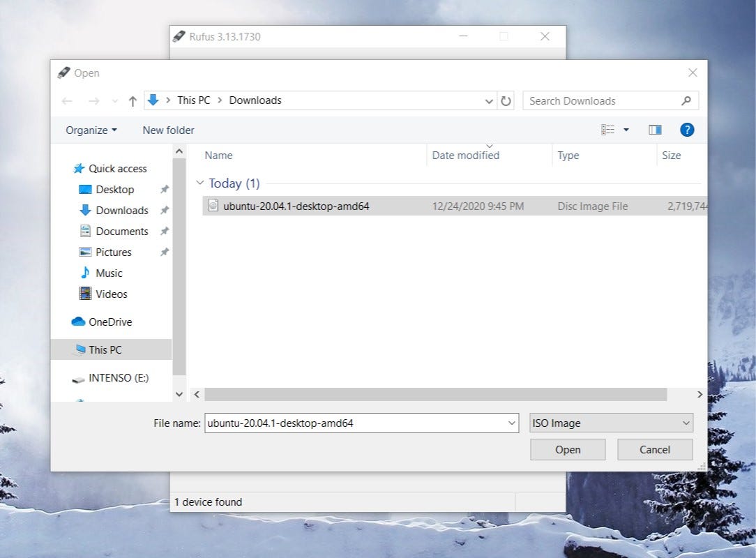Expand the ISO Image file type dropdown
The image size is (756, 558).
click(x=686, y=423)
